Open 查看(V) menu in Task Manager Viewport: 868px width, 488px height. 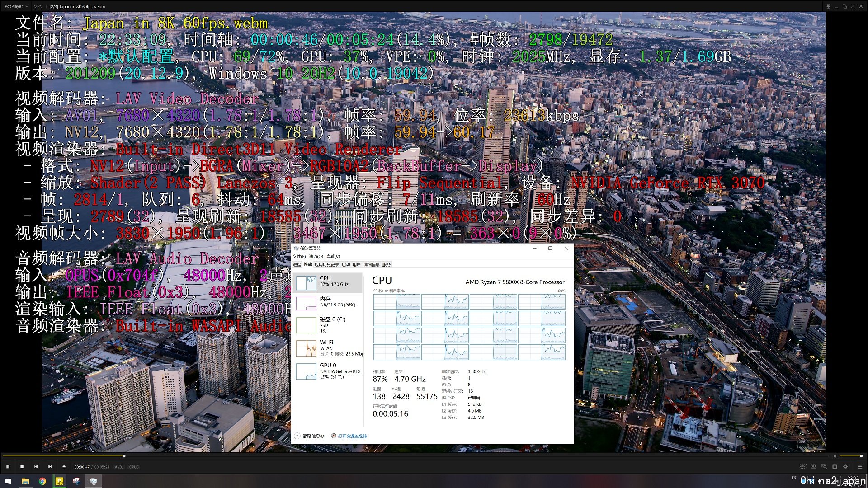tap(333, 257)
